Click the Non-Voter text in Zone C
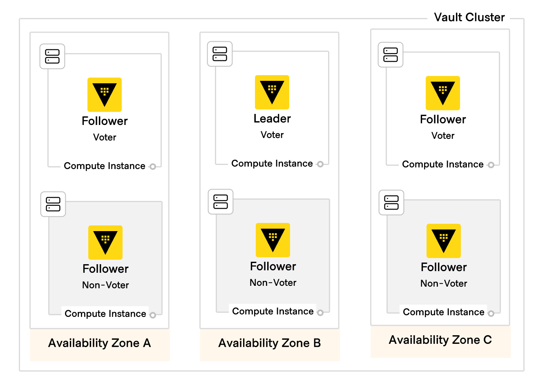 click(444, 283)
